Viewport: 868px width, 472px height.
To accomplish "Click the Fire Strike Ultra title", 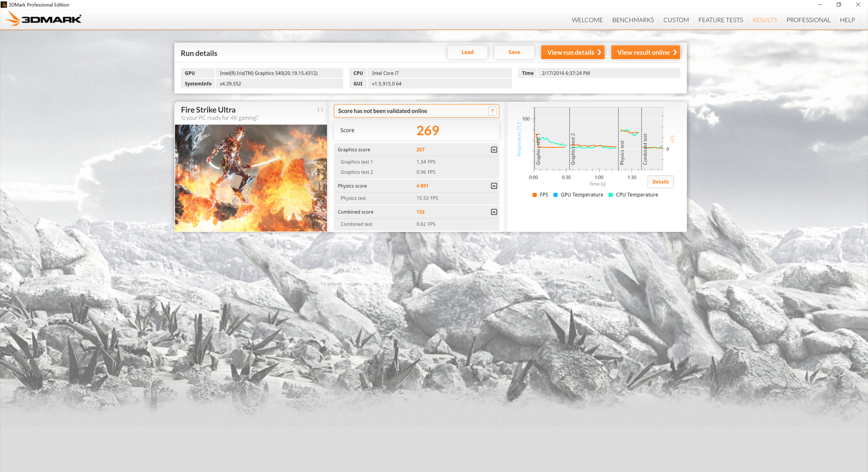I will [x=208, y=110].
